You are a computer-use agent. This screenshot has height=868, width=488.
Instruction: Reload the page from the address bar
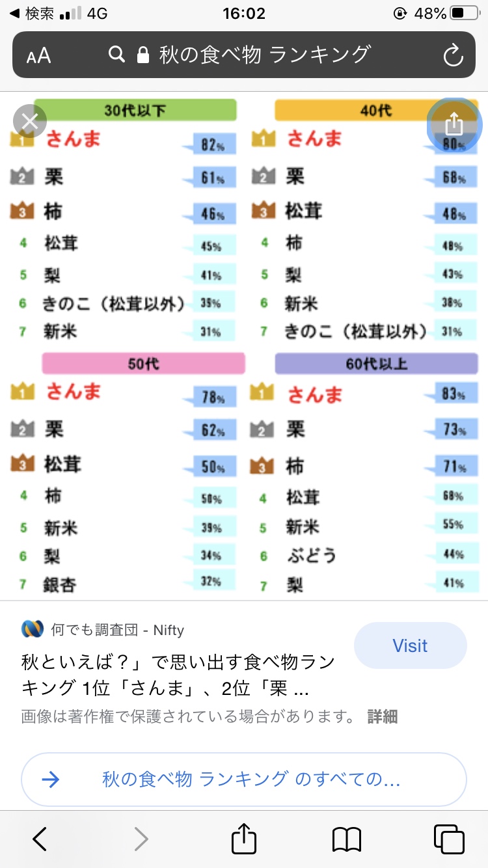click(x=453, y=55)
